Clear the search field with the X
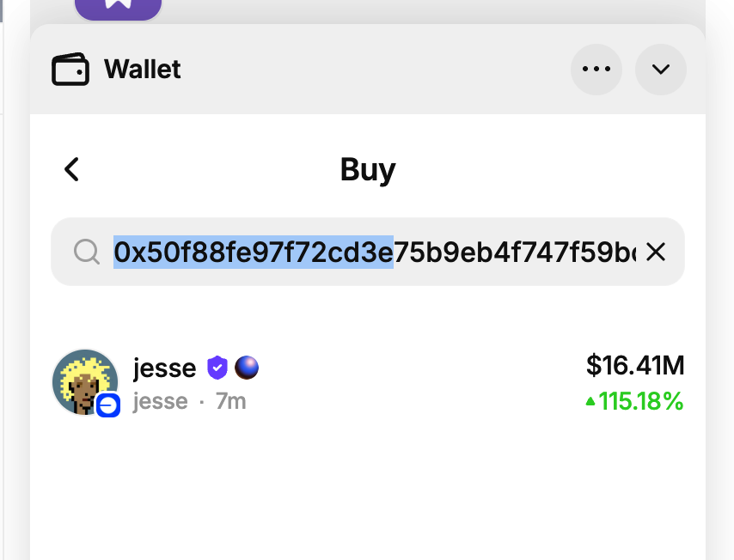This screenshot has height=560, width=734. coord(656,252)
